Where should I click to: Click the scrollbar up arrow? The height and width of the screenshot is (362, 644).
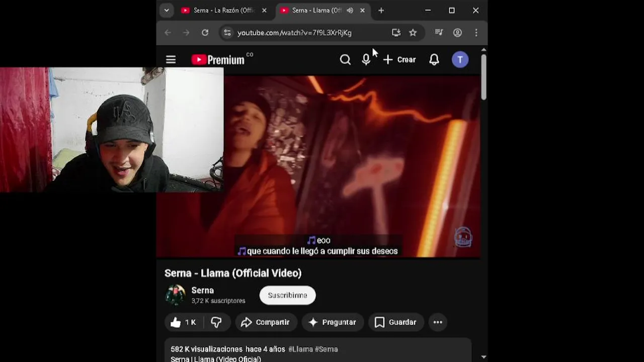(484, 50)
